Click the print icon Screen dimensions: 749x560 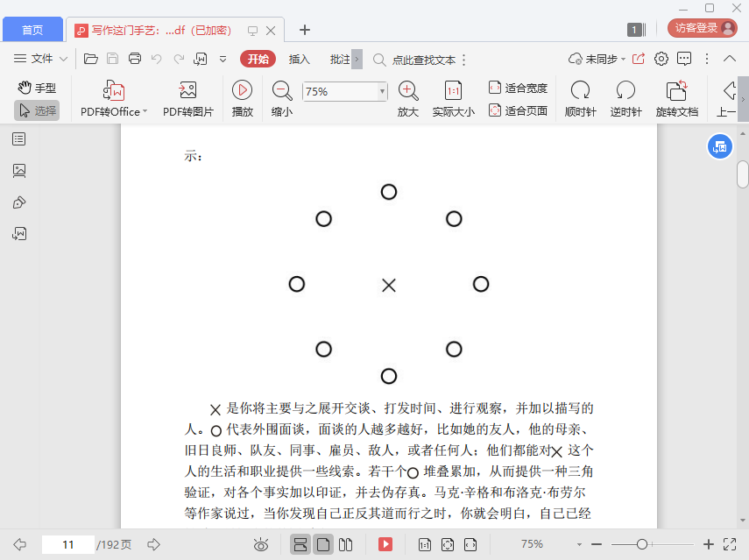[135, 59]
